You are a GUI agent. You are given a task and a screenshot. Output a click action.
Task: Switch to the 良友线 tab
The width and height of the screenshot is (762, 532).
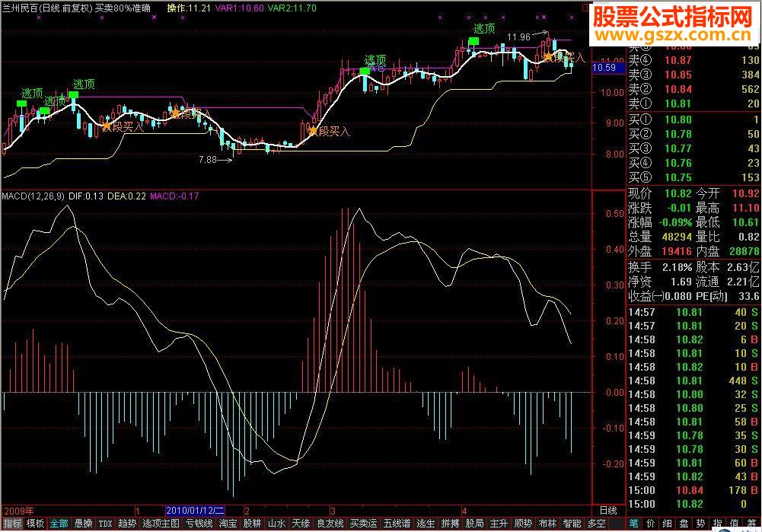[330, 524]
